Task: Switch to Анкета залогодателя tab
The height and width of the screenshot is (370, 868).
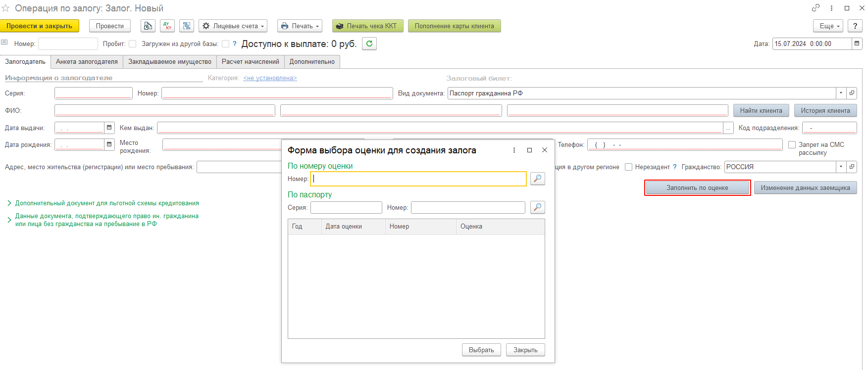Action: tap(87, 62)
